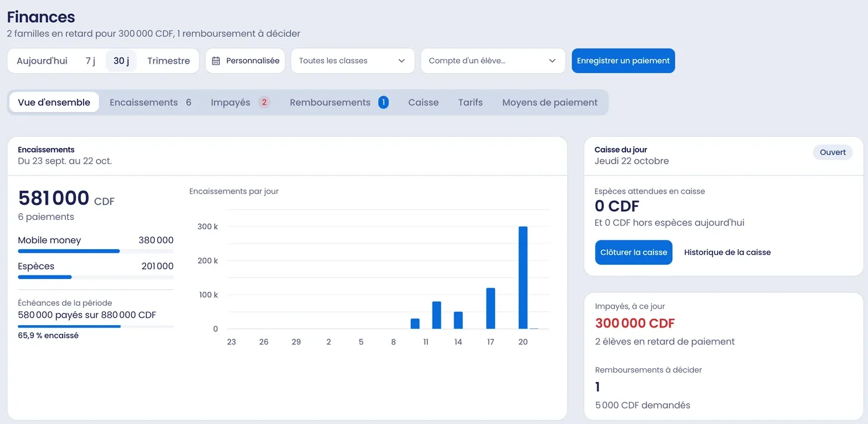Expand the Toutes les classes dropdown
This screenshot has height=424, width=868.
click(x=352, y=61)
